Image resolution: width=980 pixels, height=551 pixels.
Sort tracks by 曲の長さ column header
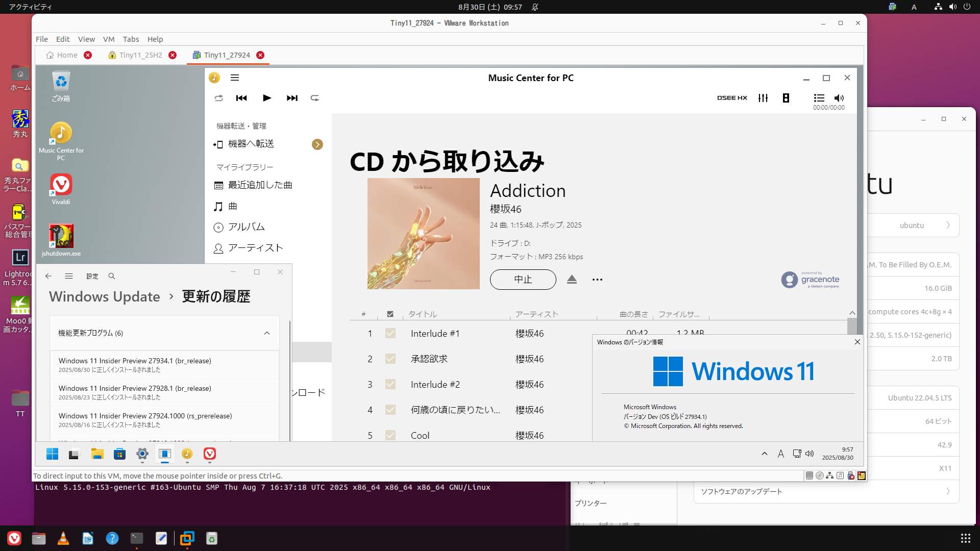pos(633,314)
